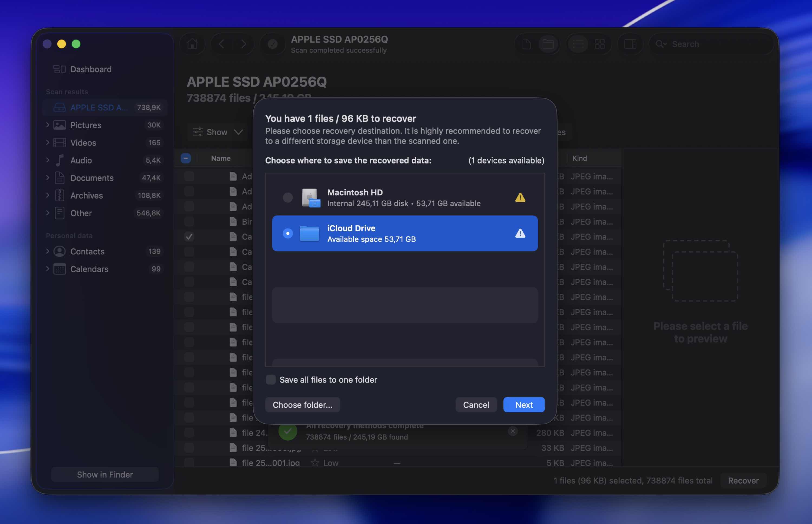Screen dimensions: 812x524
Task: Expand the Documents tree chevron
Action: 48,178
